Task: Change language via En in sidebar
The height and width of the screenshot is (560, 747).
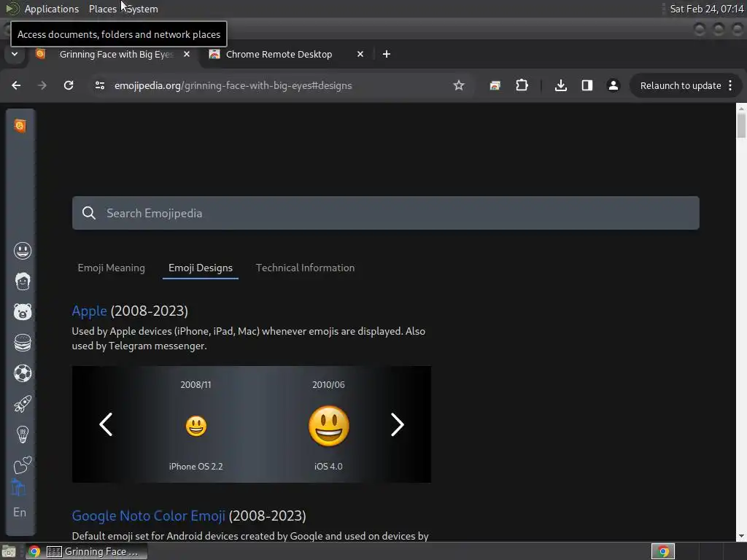Action: [x=20, y=513]
